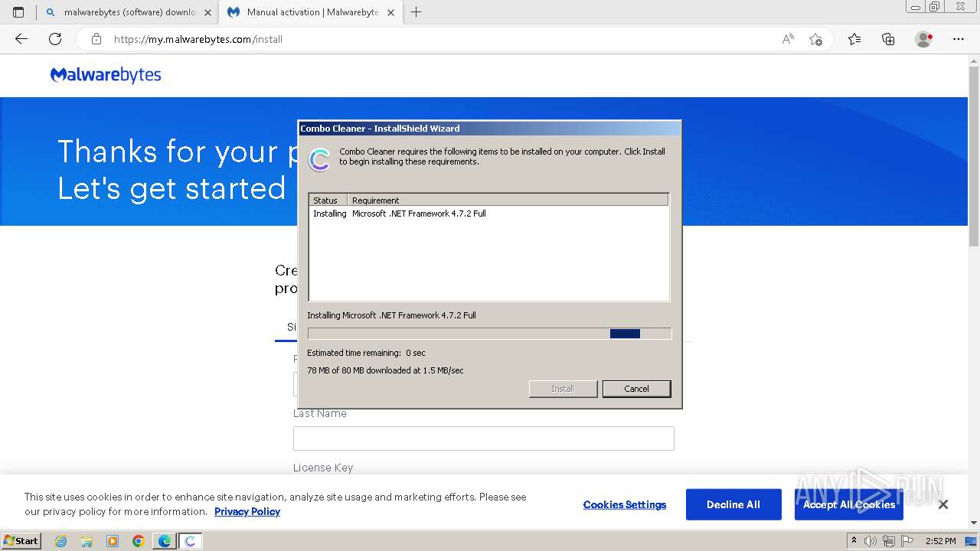
Task: Open browser Collections panel
Action: tap(888, 39)
